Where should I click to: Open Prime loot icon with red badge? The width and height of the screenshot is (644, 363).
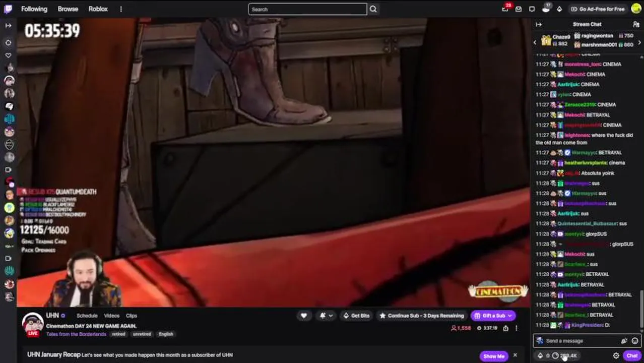[505, 9]
